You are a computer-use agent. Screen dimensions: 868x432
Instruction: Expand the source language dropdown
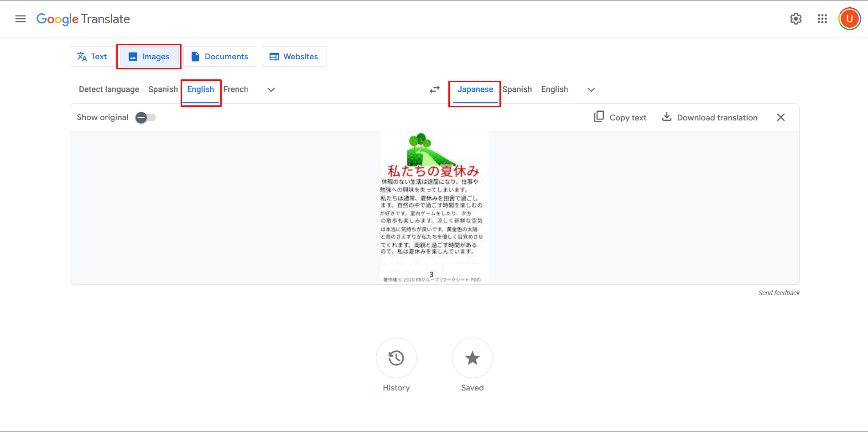pos(271,90)
